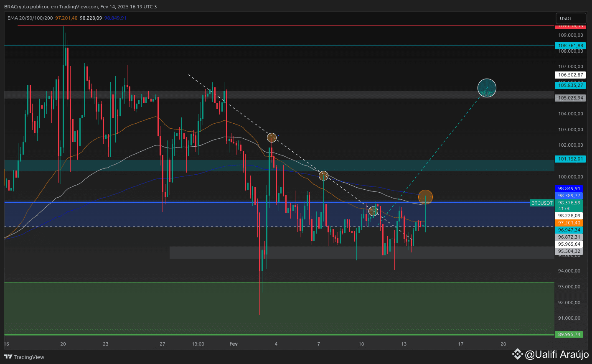Click the date label 27 on time axis
Viewport: 592px width, 364px height.
pyautogui.click(x=163, y=344)
